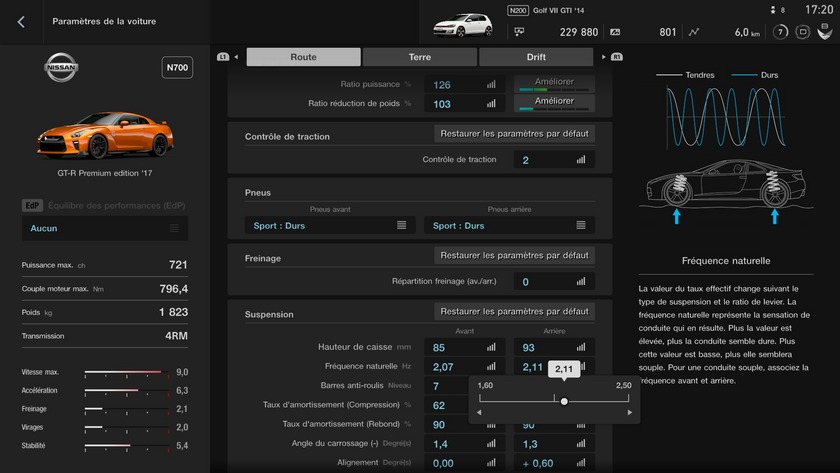Select rear Alignement value + 0,60
This screenshot has height=473, width=840.
coord(538,463)
